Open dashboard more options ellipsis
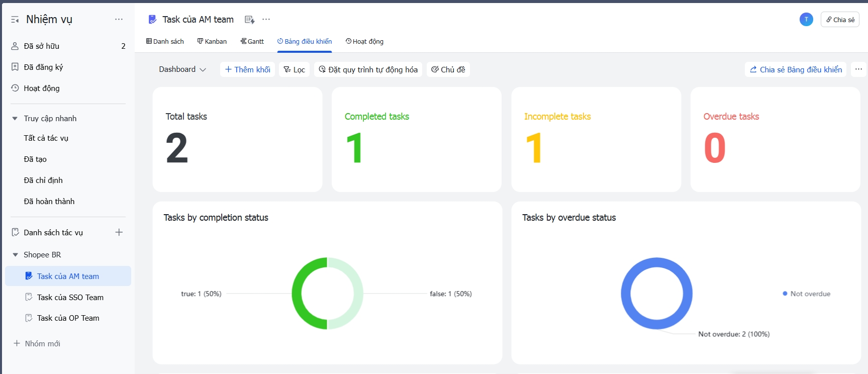The width and height of the screenshot is (868, 374). point(858,69)
